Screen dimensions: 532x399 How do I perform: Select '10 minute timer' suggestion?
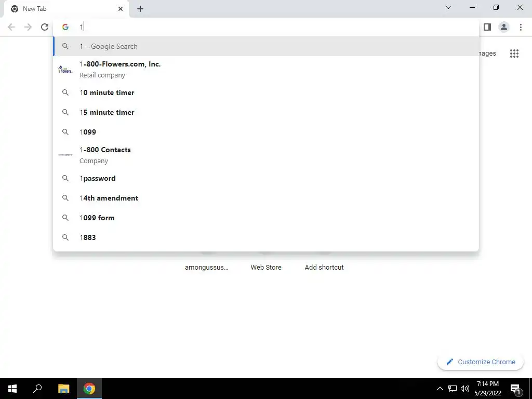tap(266, 92)
